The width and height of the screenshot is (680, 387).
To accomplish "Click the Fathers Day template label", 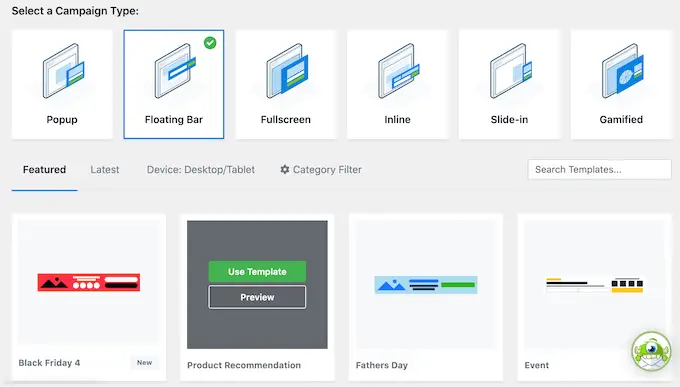I will (382, 365).
